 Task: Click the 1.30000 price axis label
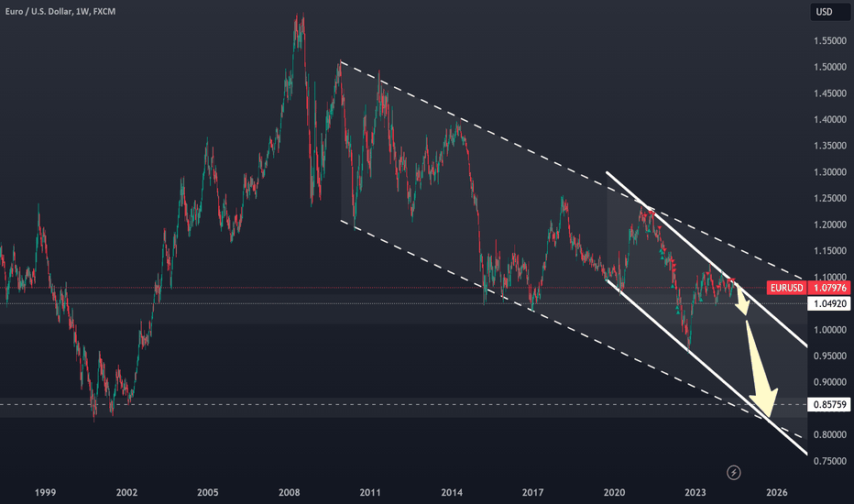830,172
